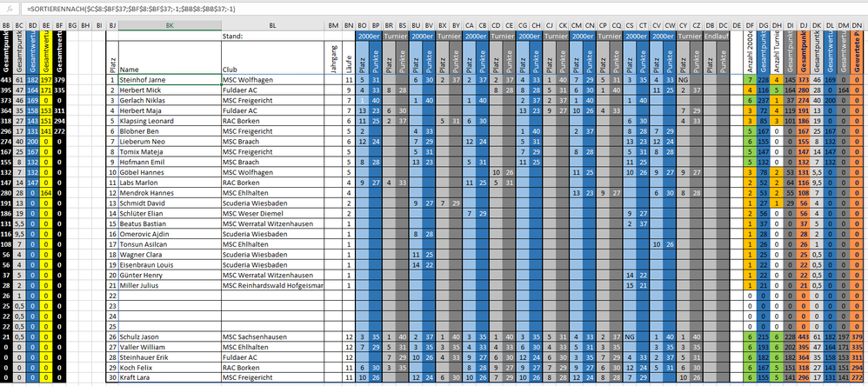Viewport: 868px width, 386px height.
Task: Select column header BK
Action: coord(170,25)
